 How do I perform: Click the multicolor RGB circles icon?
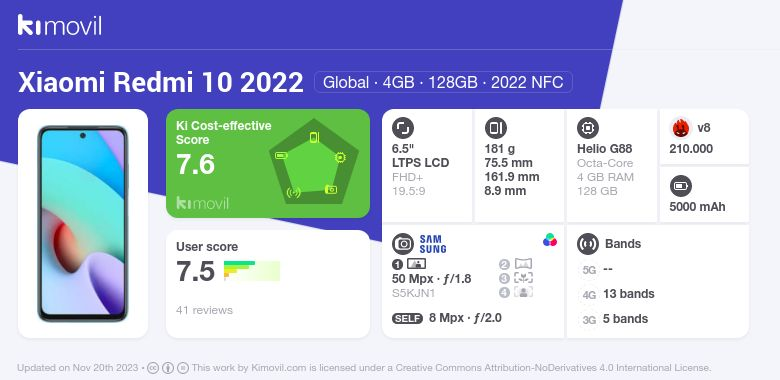(550, 240)
